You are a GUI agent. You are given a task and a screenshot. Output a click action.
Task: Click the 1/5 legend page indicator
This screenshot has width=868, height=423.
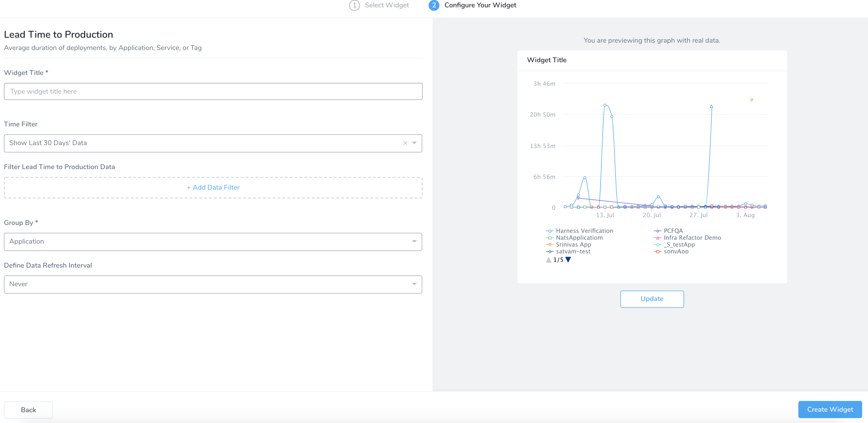[x=558, y=260]
